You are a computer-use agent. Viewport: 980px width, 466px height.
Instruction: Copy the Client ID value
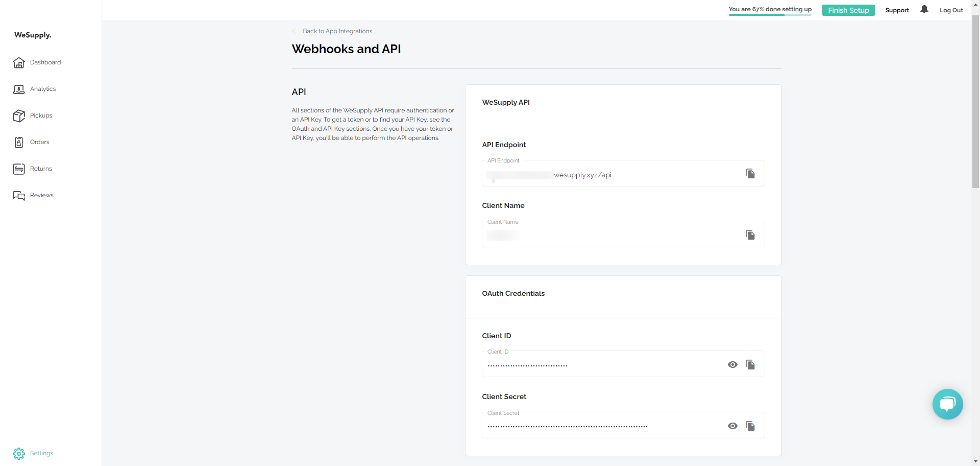750,364
